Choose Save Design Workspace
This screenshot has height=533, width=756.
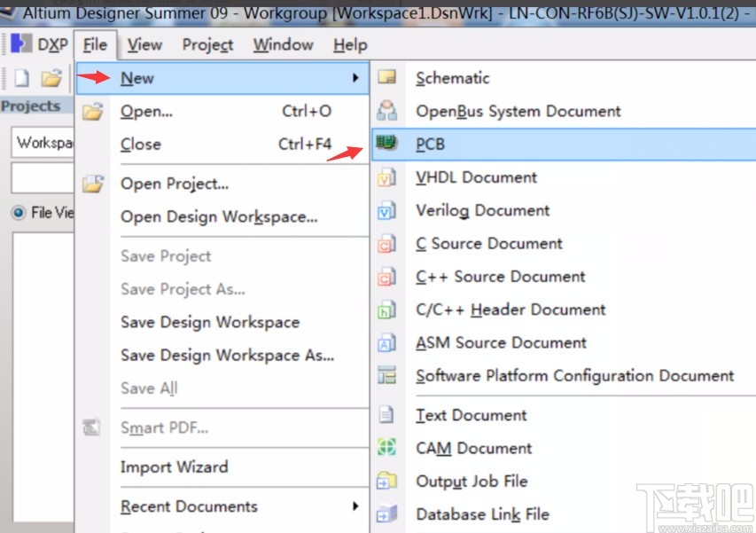coord(222,322)
